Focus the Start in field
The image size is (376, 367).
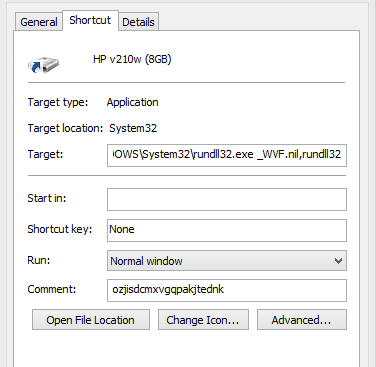pos(227,199)
